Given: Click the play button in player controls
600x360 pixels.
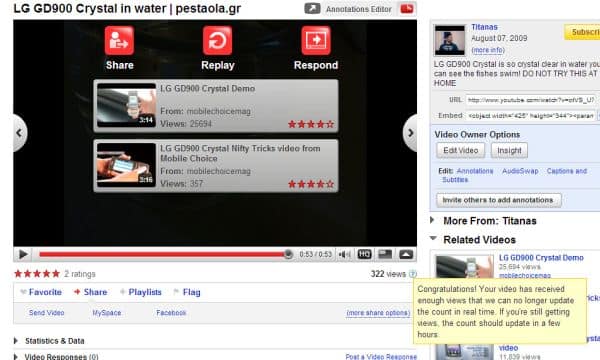Looking at the screenshot, I should coord(23,254).
